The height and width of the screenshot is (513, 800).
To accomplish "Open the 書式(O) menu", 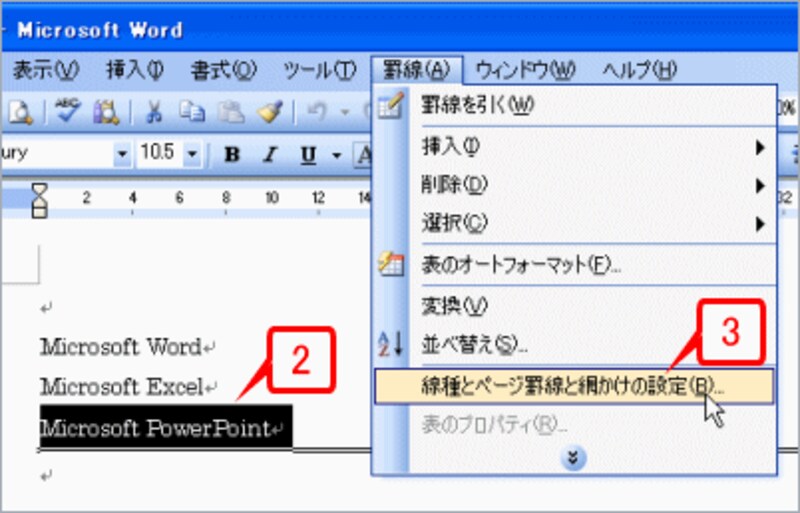I will click(223, 70).
